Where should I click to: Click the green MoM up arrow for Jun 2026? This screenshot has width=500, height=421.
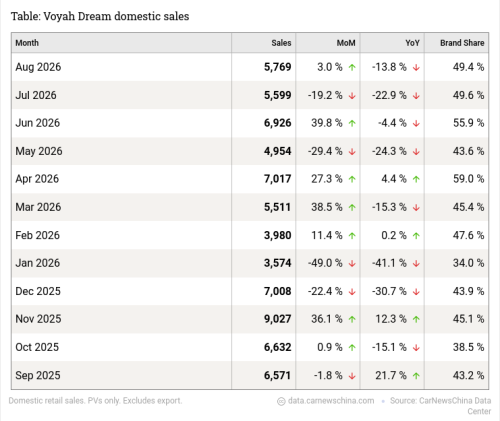pos(352,123)
